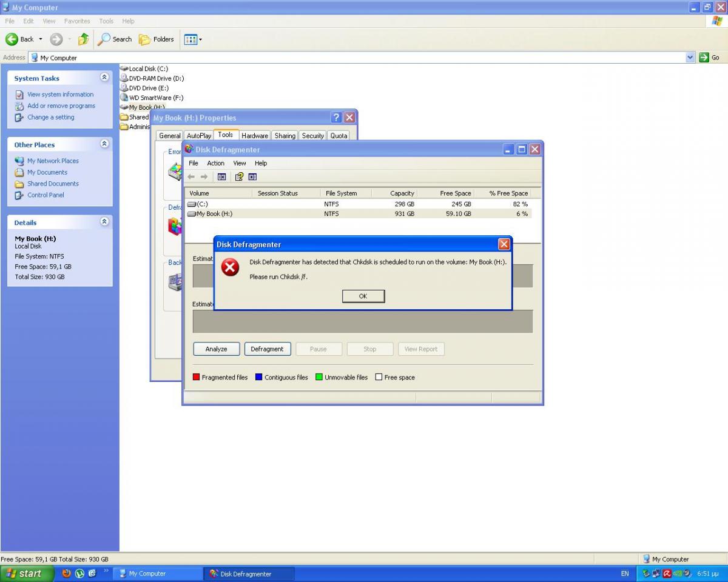Select DVD-RAM Drive (D:) in My Computer
This screenshot has width=728, height=582.
pyautogui.click(x=152, y=79)
